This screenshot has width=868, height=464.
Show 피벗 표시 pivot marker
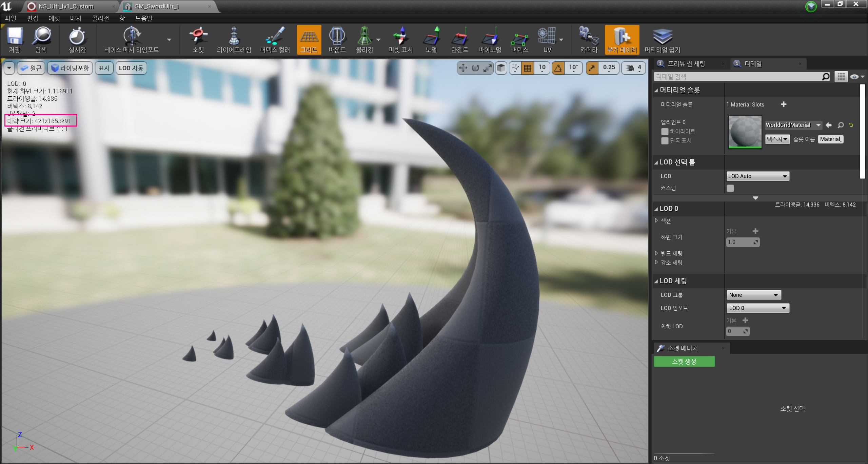tap(400, 40)
